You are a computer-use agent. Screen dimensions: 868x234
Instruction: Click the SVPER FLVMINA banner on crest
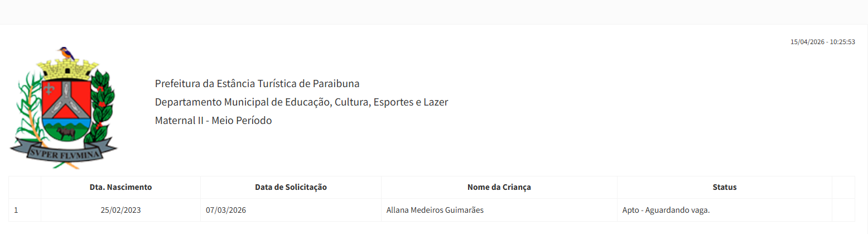tap(64, 150)
